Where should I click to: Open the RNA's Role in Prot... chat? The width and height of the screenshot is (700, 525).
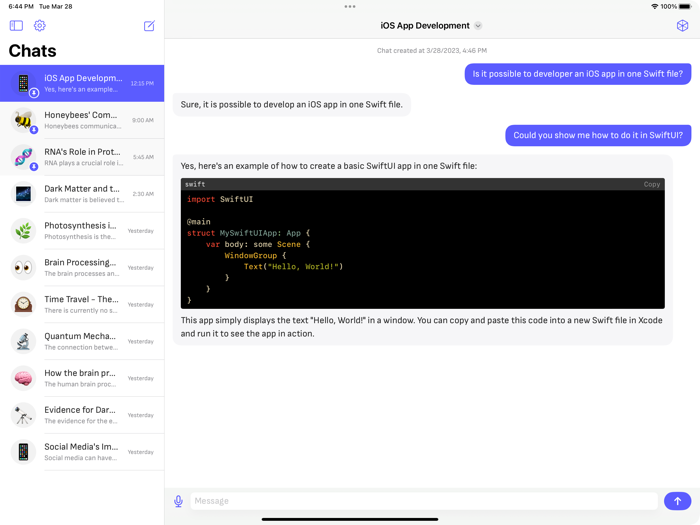pos(82,157)
